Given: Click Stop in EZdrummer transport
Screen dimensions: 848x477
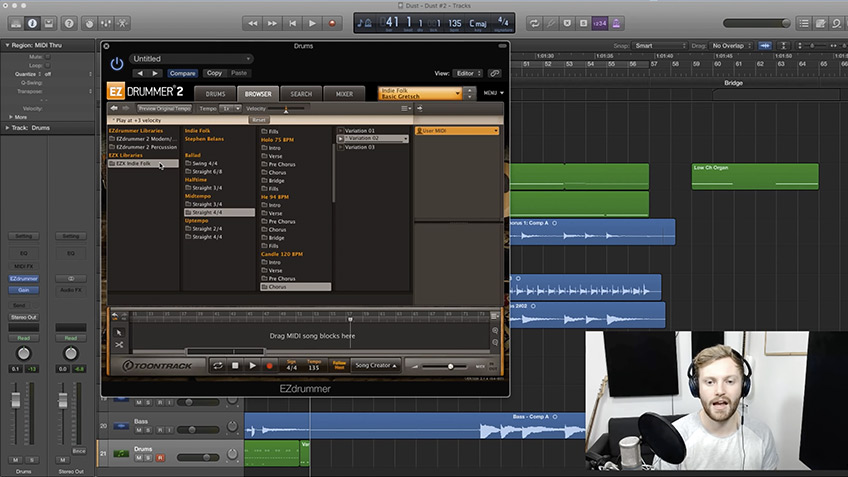Looking at the screenshot, I should point(235,366).
